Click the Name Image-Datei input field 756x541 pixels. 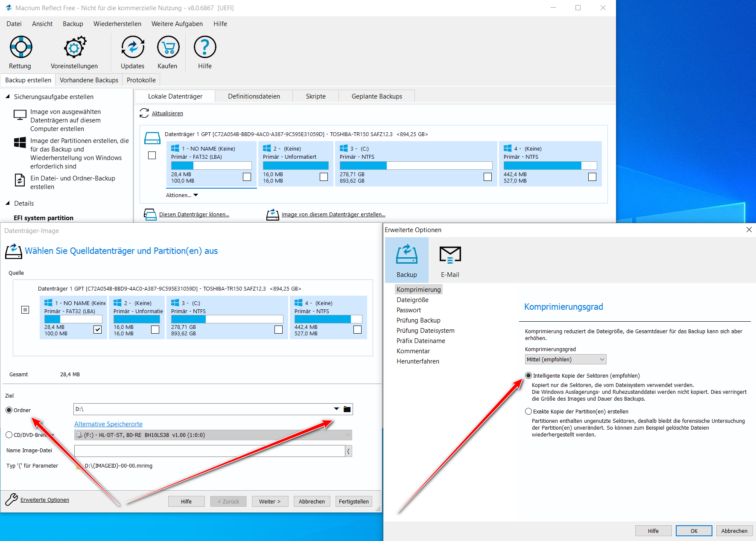coord(210,451)
